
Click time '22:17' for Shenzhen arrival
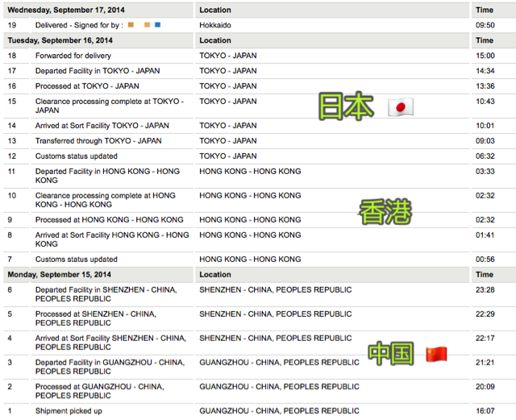(485, 338)
